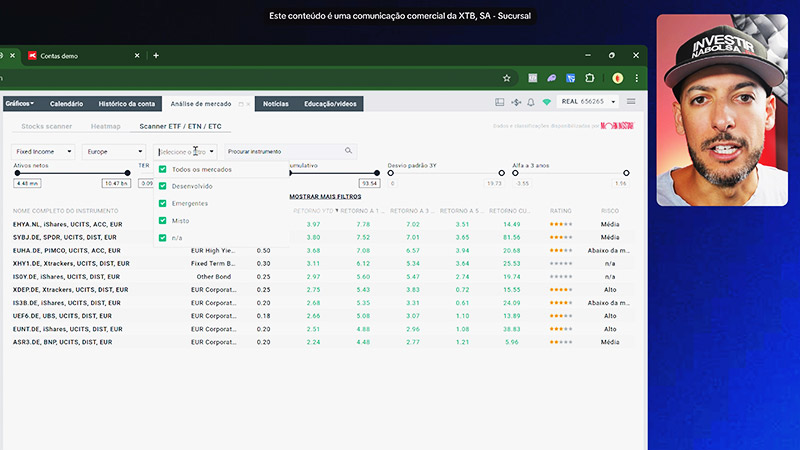This screenshot has height=450, width=800.
Task: Click the search magnifier in Procurar instrumento
Action: click(x=348, y=151)
